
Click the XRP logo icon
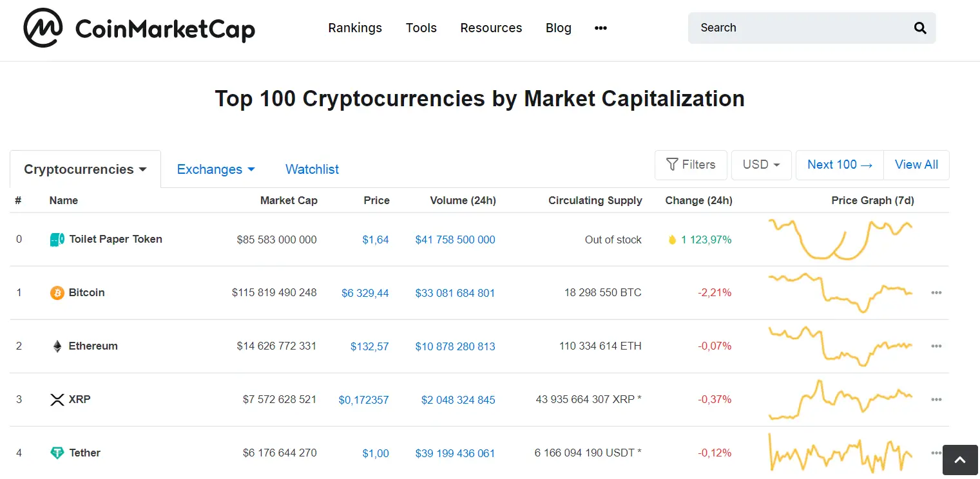[x=57, y=400]
